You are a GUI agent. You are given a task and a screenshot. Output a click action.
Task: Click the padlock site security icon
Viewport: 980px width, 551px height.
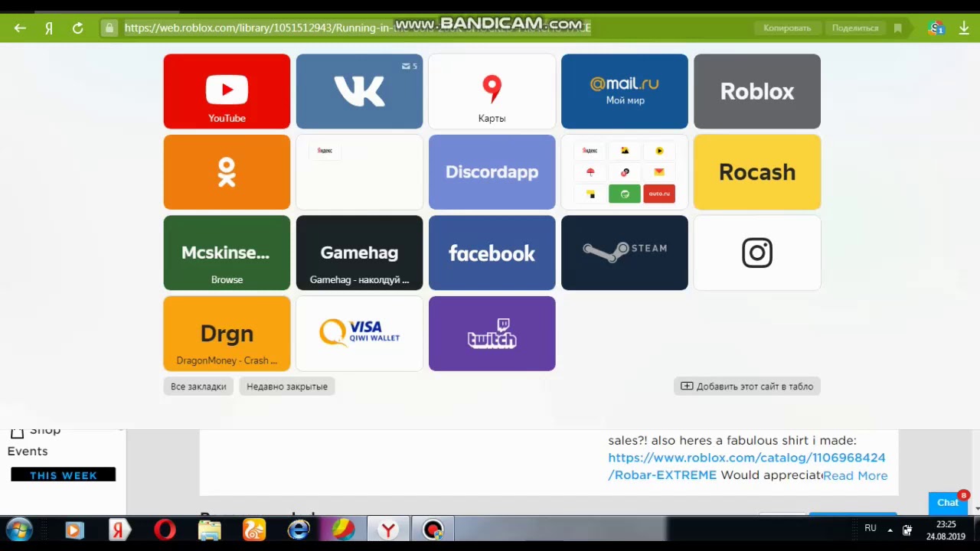tap(109, 28)
